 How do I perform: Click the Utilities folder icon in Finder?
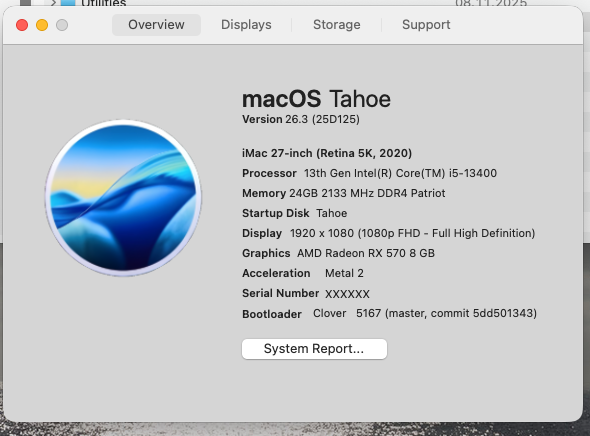click(x=68, y=3)
